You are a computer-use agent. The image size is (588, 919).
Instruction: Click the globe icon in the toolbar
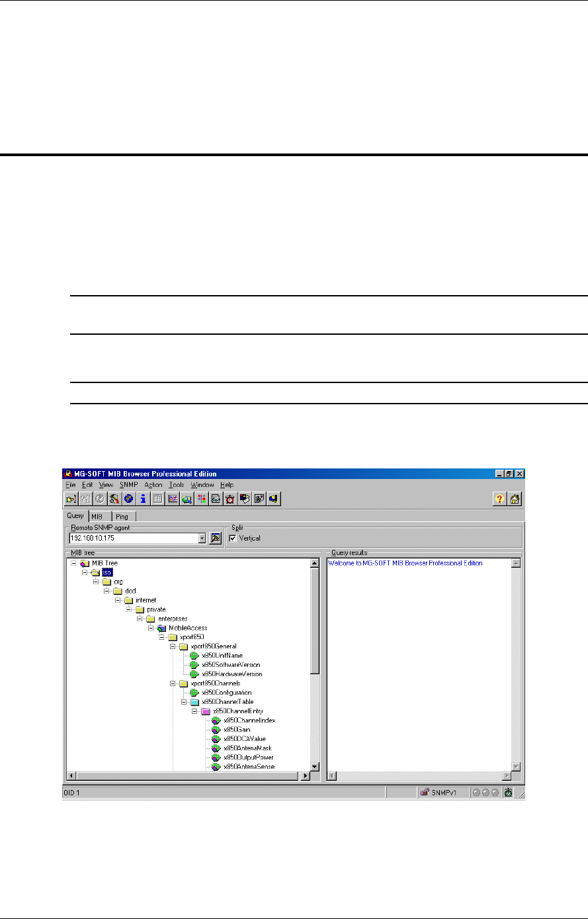point(129,500)
